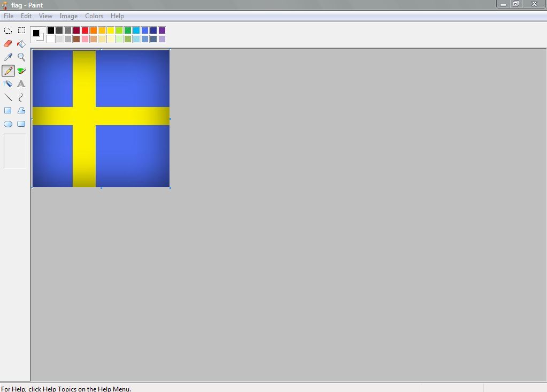Select the rectangular Select tool
Viewport: 547px width, 392px height.
coord(21,30)
